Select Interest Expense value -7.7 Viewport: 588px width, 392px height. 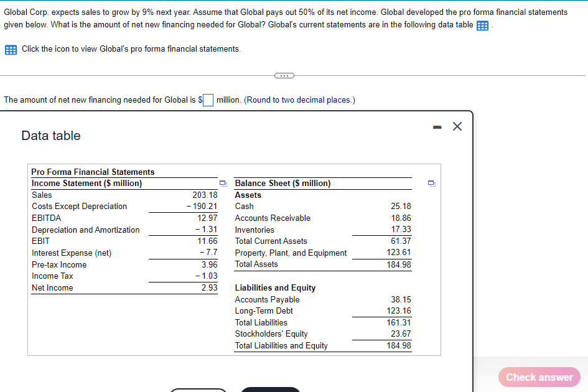(208, 252)
